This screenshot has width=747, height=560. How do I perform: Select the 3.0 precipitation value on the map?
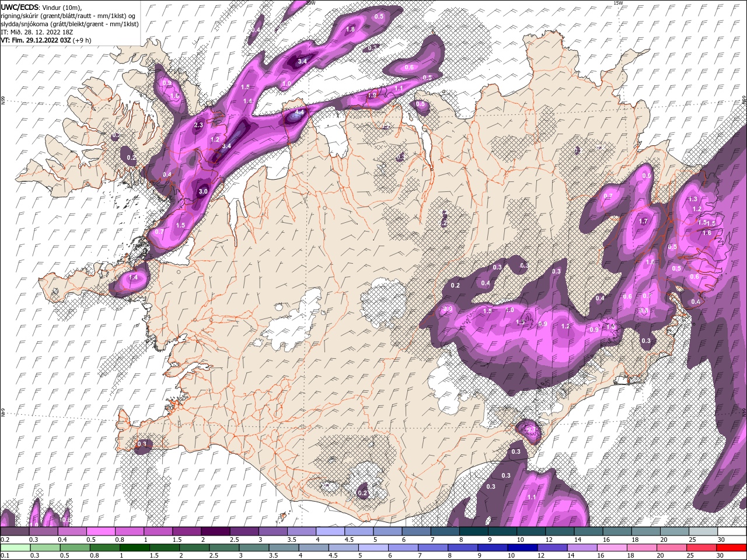[203, 191]
